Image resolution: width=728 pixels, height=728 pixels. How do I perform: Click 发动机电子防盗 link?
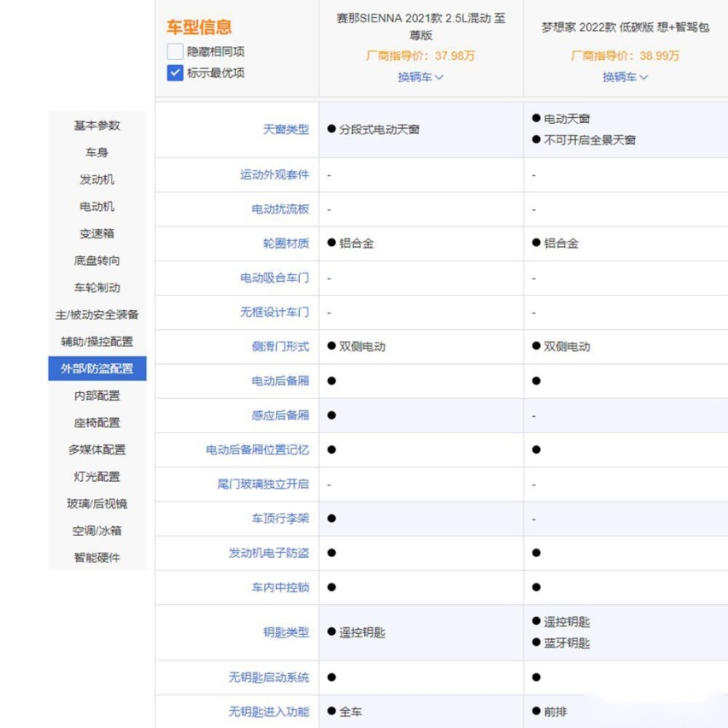point(269,553)
